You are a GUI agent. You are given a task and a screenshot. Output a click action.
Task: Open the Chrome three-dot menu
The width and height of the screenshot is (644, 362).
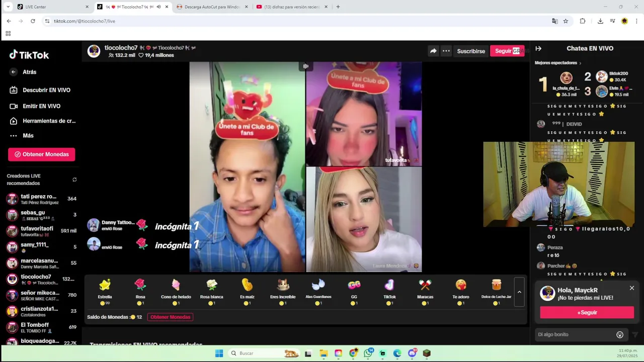click(x=636, y=21)
